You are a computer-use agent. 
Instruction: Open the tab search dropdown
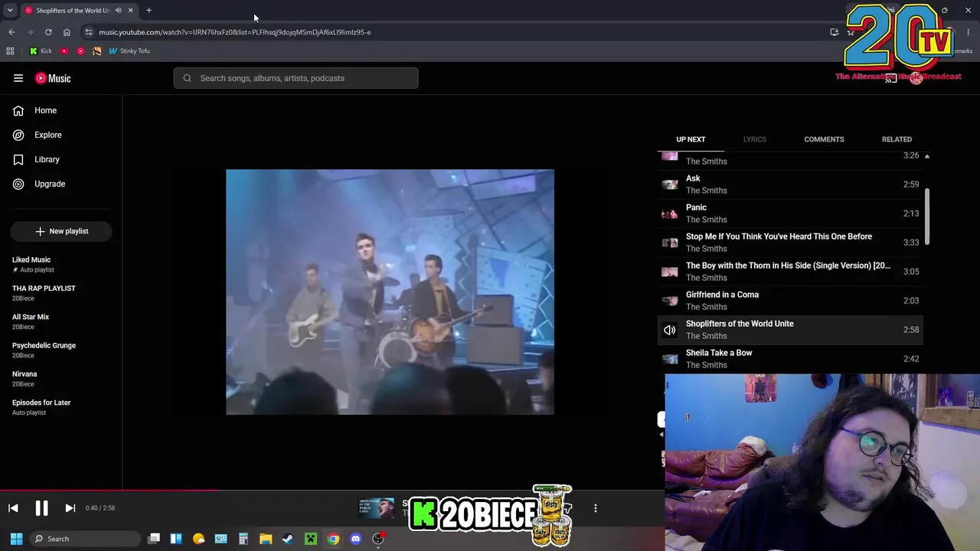coord(10,10)
